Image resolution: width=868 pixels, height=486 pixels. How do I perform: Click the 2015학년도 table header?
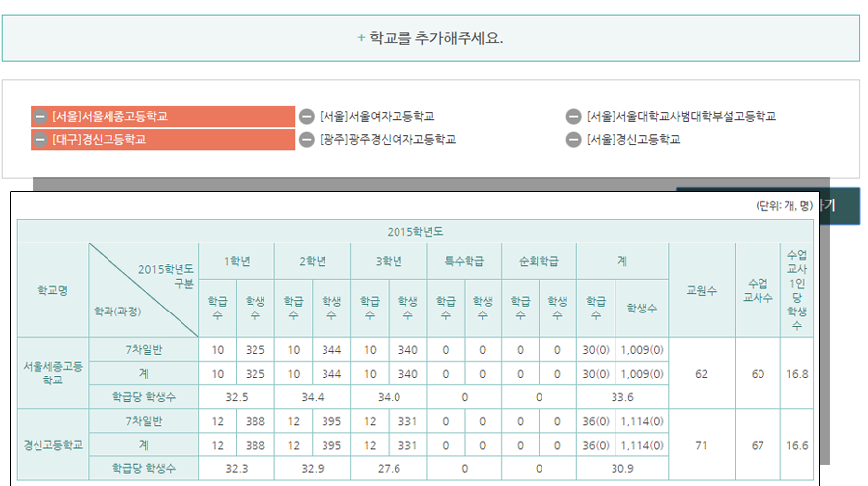(x=415, y=232)
